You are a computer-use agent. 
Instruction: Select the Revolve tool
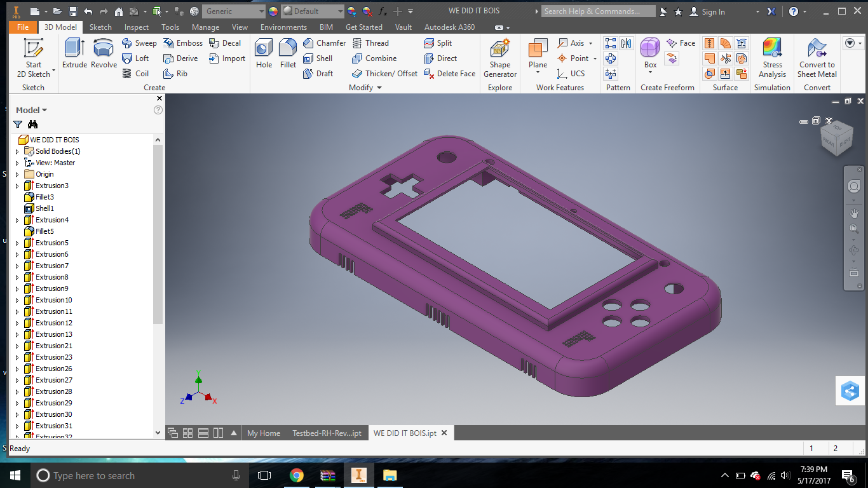click(x=104, y=53)
